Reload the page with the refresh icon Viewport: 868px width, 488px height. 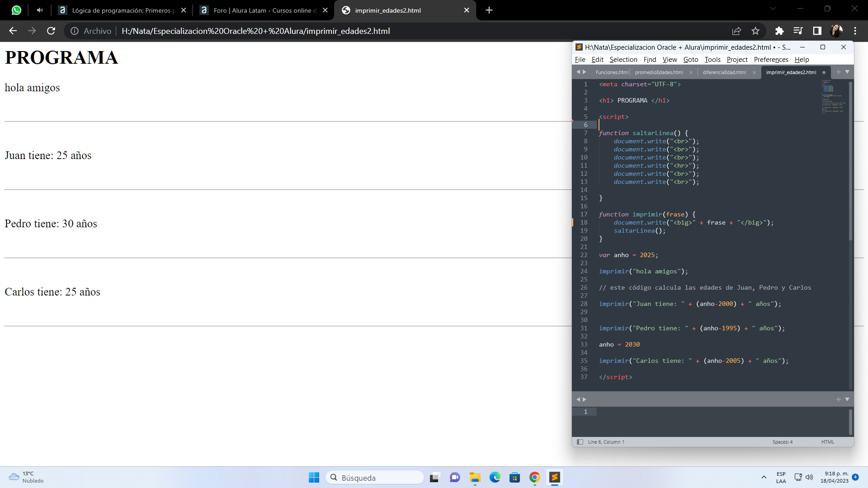(51, 31)
